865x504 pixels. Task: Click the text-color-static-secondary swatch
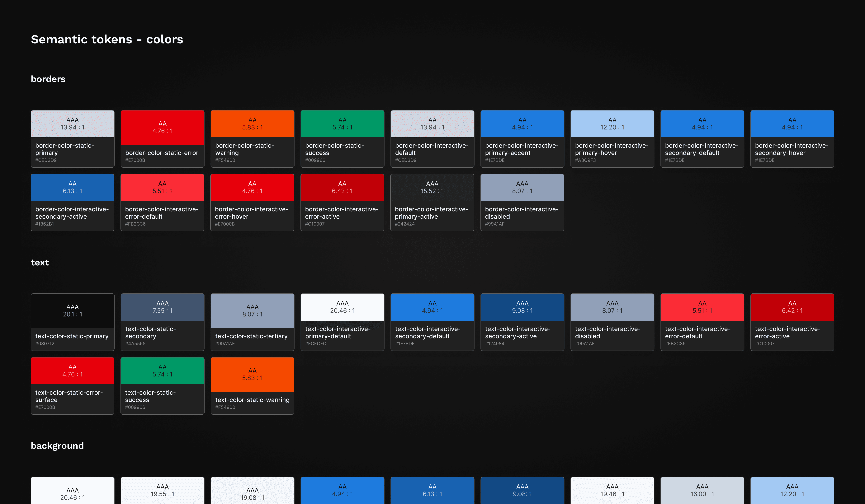coord(162,307)
